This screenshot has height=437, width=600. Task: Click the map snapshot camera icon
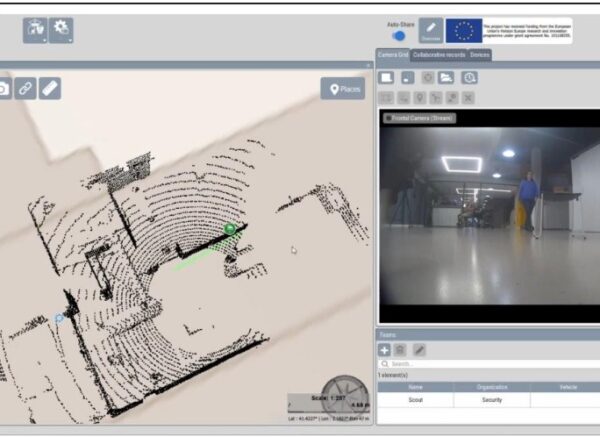[4, 89]
